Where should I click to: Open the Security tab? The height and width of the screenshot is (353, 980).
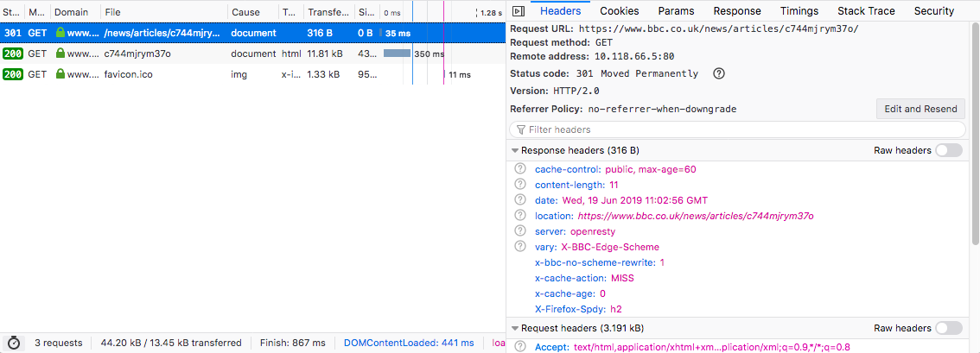[933, 11]
